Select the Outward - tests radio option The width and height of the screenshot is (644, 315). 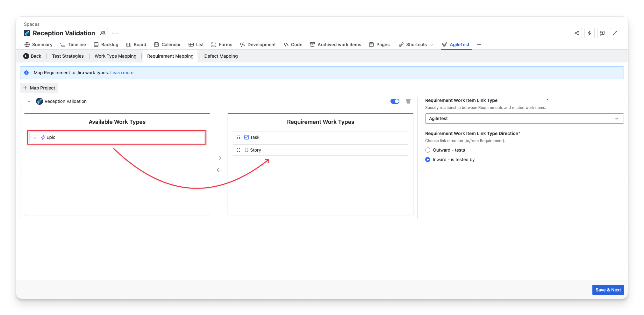coord(428,150)
